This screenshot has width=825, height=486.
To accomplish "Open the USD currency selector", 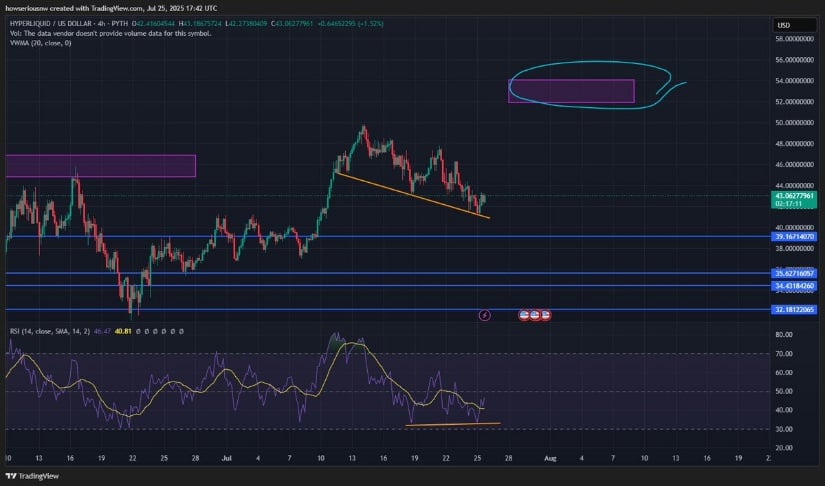I will pos(794,25).
